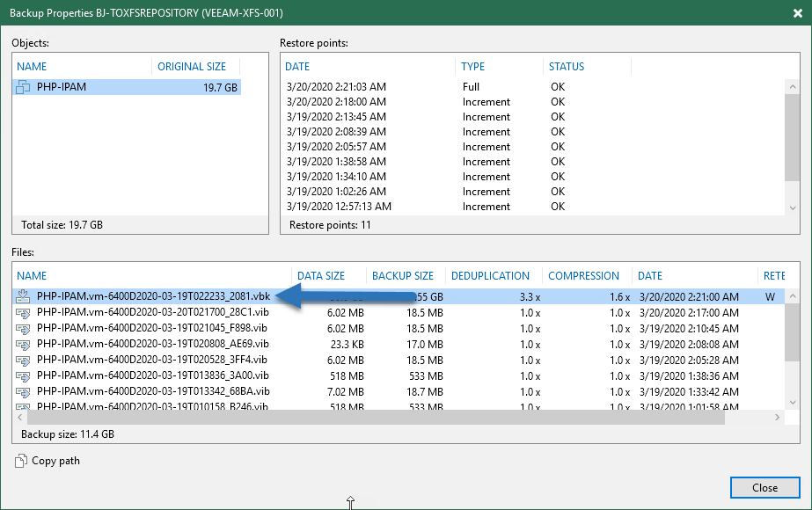Click the full backup icon of the 2081.vbk file
Viewport: 812px width, 510px height.
point(23,296)
